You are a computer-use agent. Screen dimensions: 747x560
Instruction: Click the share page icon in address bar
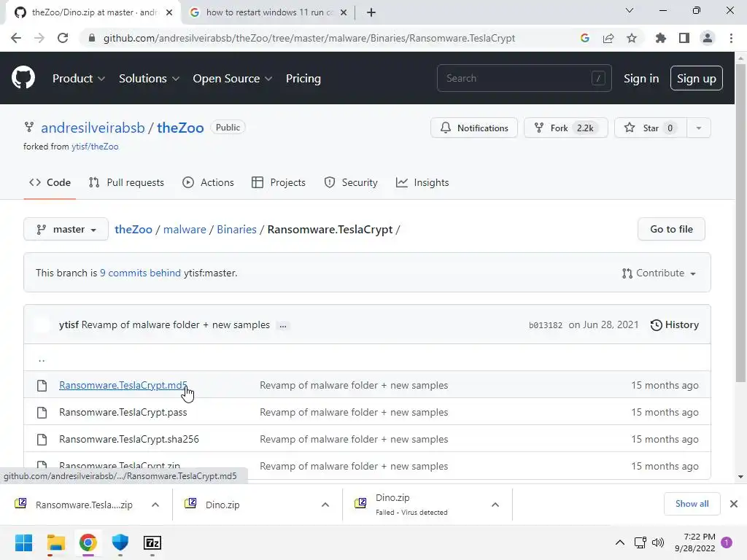[608, 38]
